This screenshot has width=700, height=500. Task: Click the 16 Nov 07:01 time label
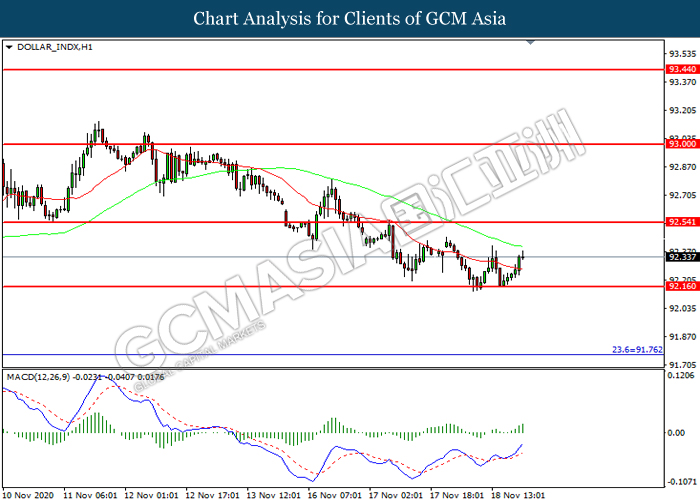point(337,493)
